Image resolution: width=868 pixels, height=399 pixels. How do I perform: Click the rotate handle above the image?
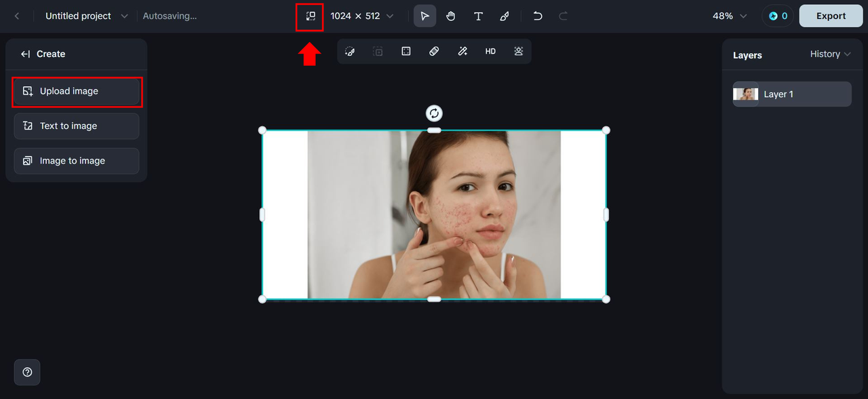(x=434, y=113)
